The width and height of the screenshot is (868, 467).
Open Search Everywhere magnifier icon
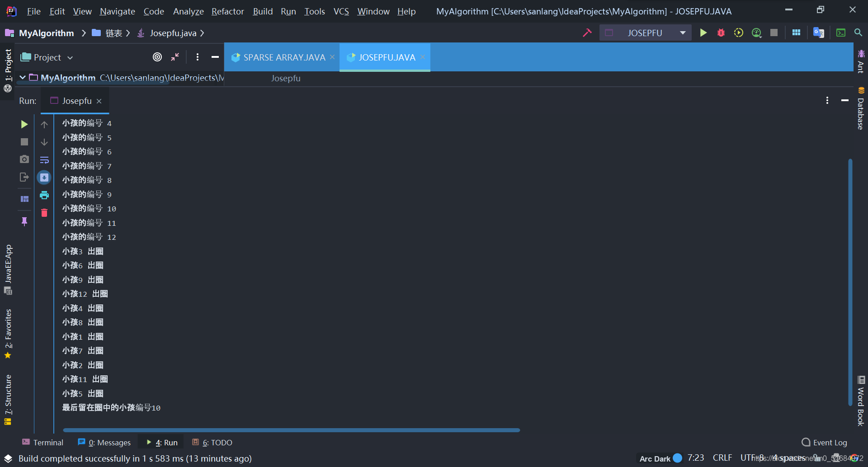(858, 33)
